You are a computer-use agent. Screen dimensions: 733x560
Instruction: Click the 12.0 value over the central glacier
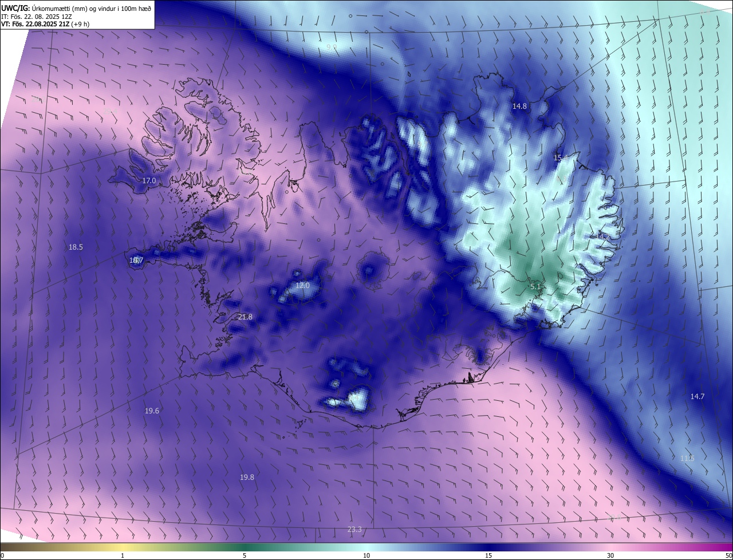point(302,285)
